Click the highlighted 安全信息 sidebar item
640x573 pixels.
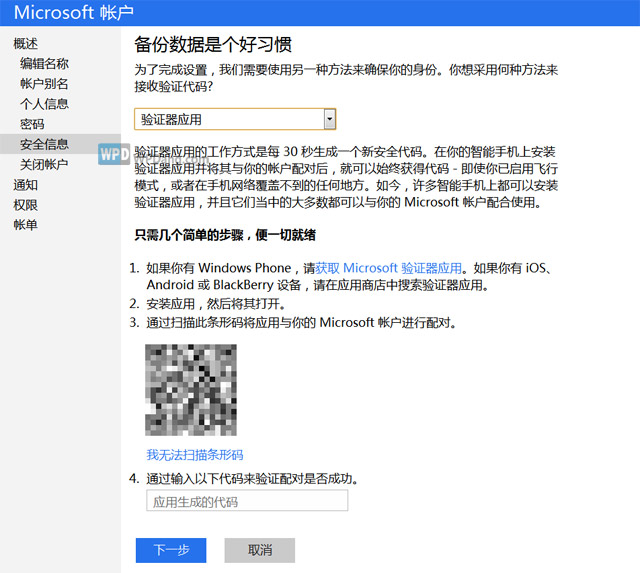[44, 144]
